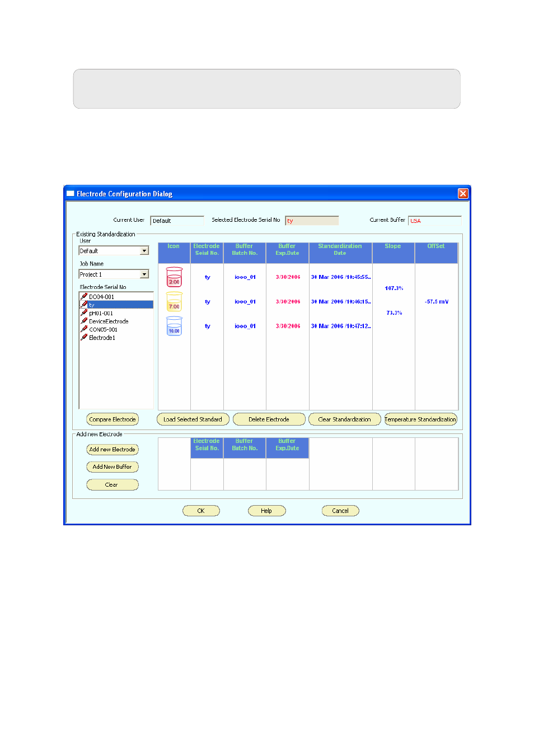The image size is (534, 756).
Task: Select electrode ty in the serial list
Action: pos(116,305)
